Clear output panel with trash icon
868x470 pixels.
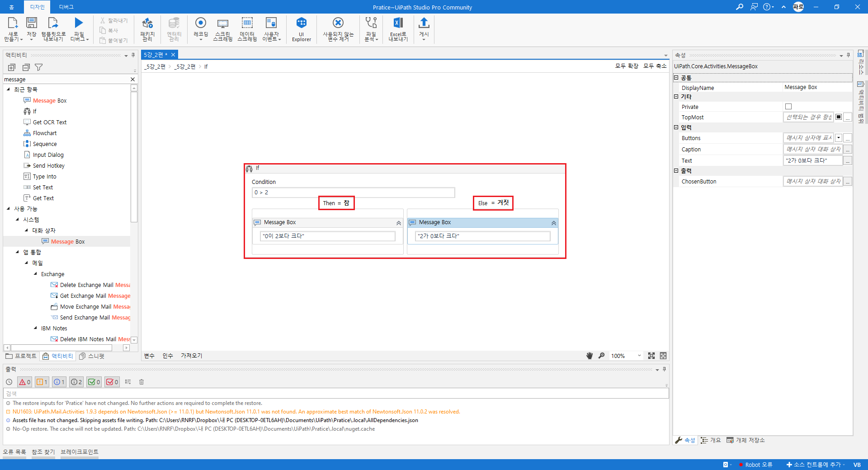[x=142, y=382]
